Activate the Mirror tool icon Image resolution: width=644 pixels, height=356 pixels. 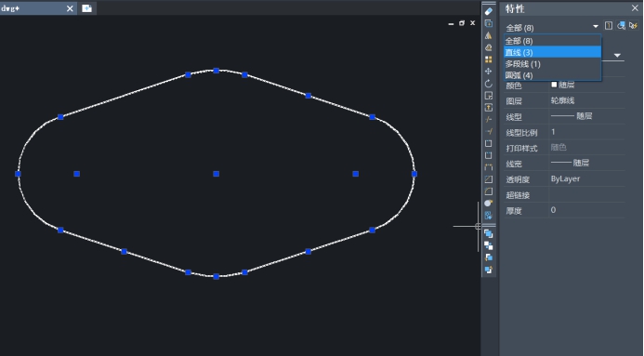488,35
